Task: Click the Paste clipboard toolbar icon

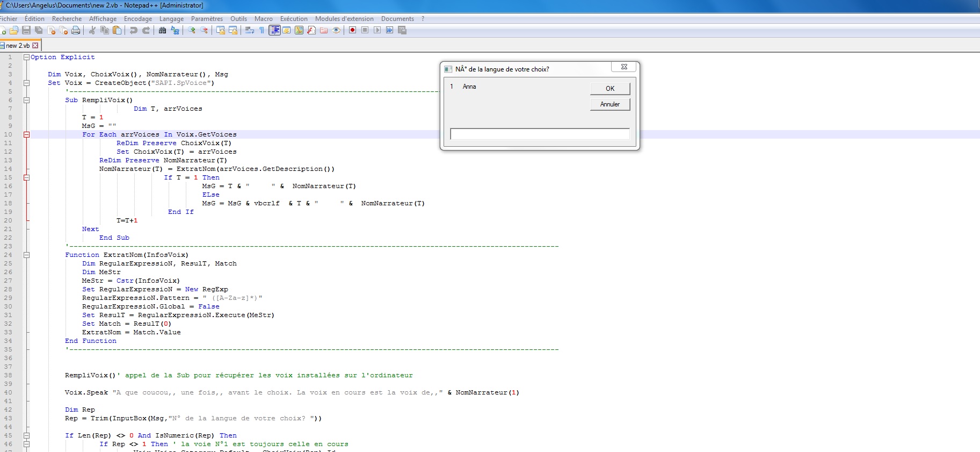Action: [x=117, y=30]
